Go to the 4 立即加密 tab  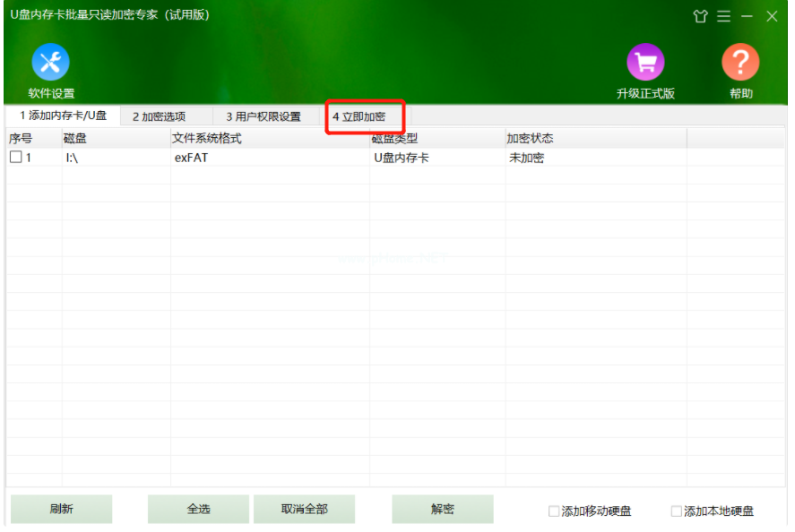[359, 116]
